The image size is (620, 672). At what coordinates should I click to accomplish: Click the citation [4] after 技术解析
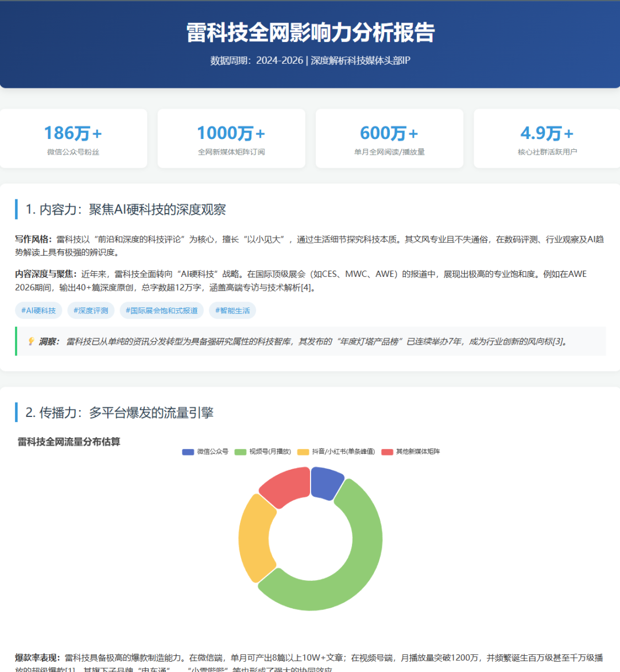[306, 288]
